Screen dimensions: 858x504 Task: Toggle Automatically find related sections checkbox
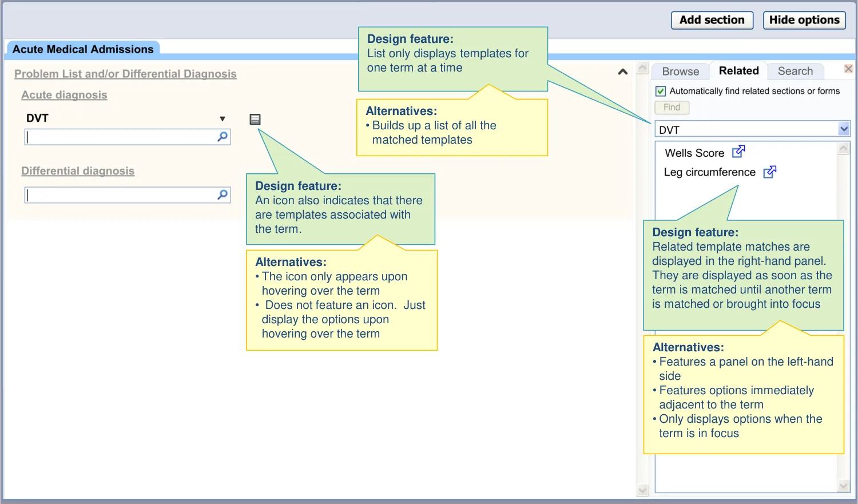(661, 91)
